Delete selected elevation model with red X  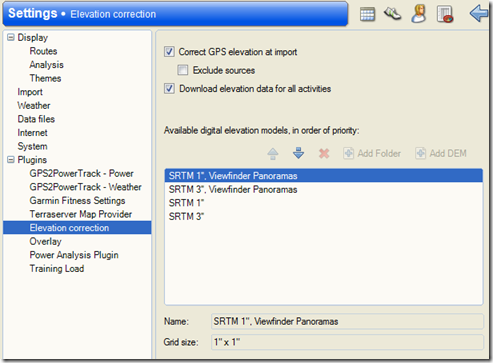coord(324,153)
